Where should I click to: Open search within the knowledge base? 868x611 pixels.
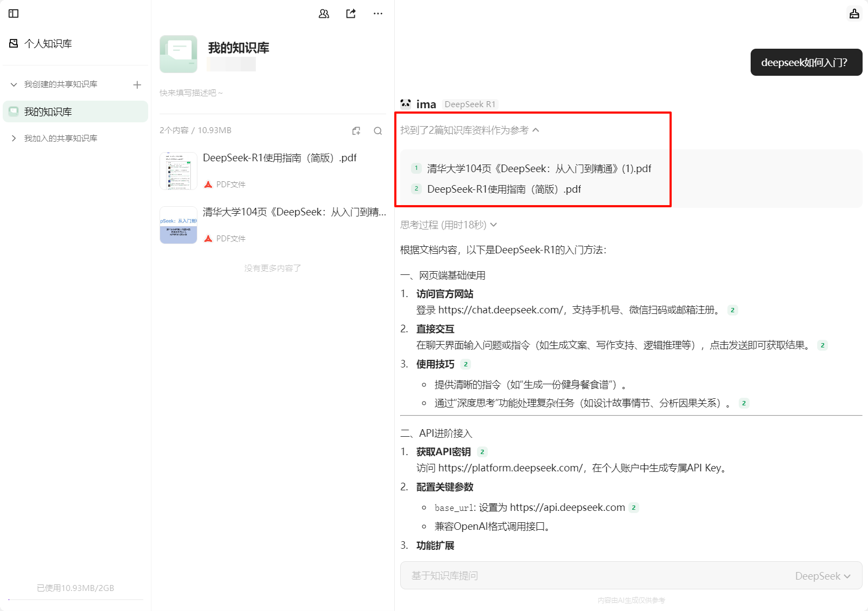pyautogui.click(x=377, y=130)
